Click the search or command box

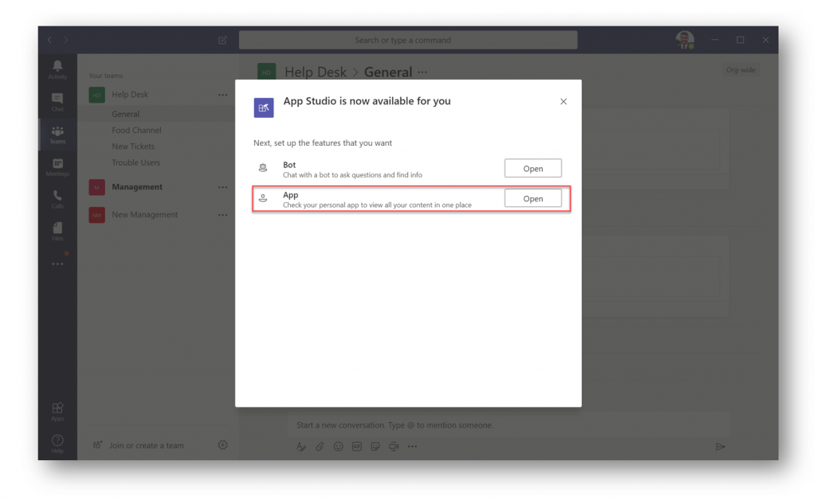408,40
